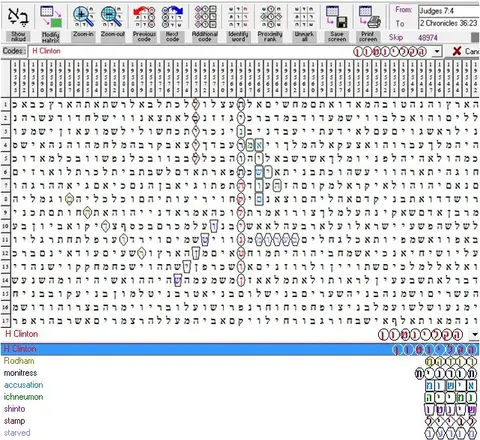
Task: Select the accusation code row
Action: pos(240,385)
